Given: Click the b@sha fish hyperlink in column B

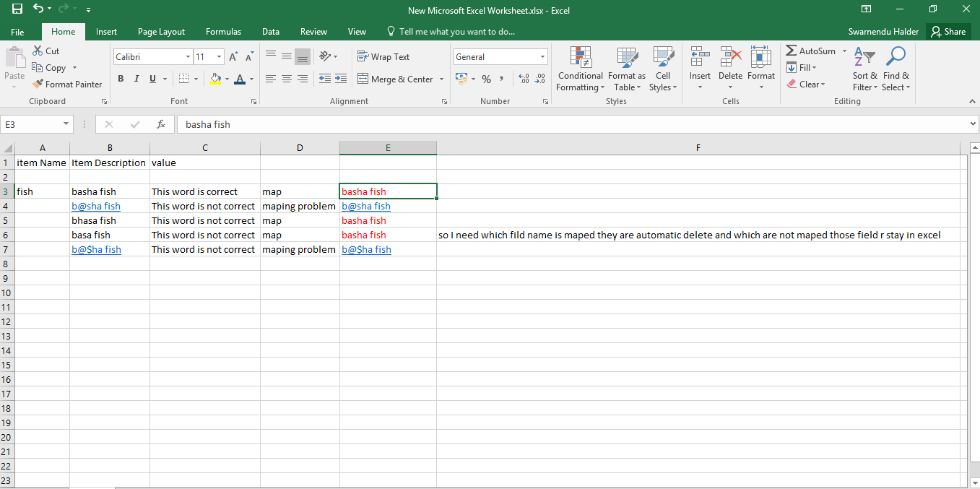Looking at the screenshot, I should (x=96, y=206).
